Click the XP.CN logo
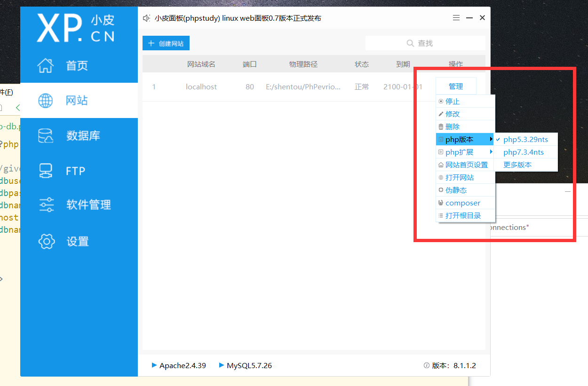The image size is (588, 386). pyautogui.click(x=76, y=27)
